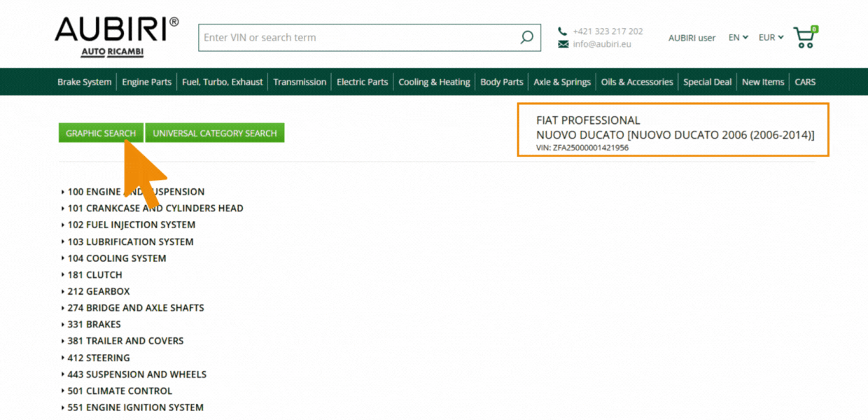Expand 551 ENGINE IGNITION SYSTEM
This screenshot has height=420, width=868.
(132, 407)
